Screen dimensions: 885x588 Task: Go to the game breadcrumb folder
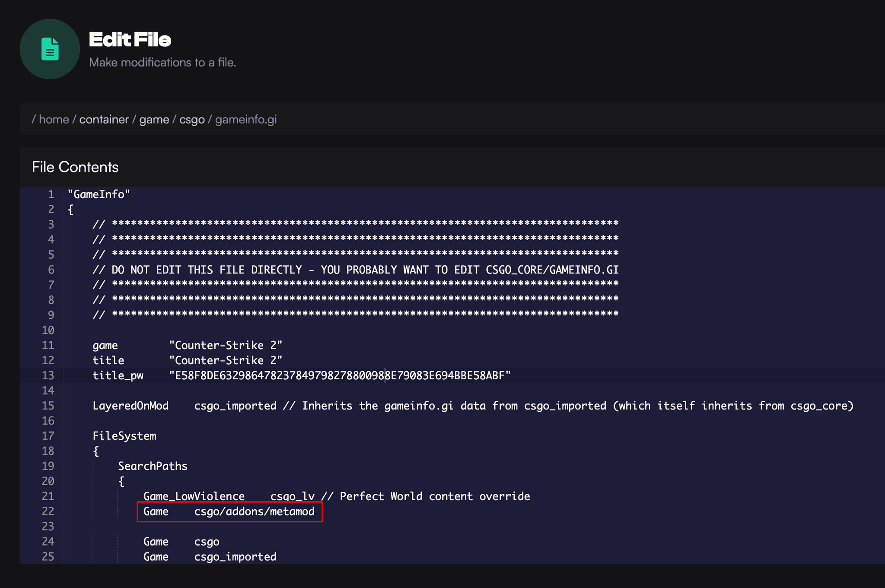154,119
